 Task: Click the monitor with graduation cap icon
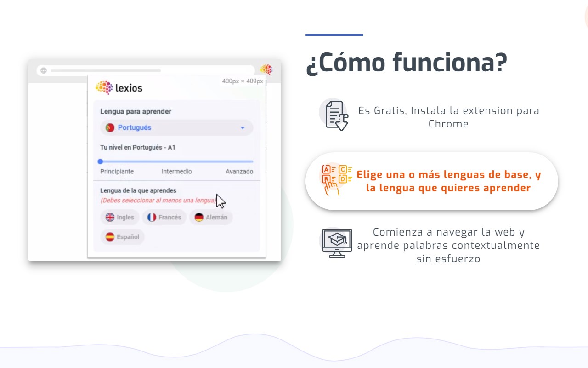[337, 243]
